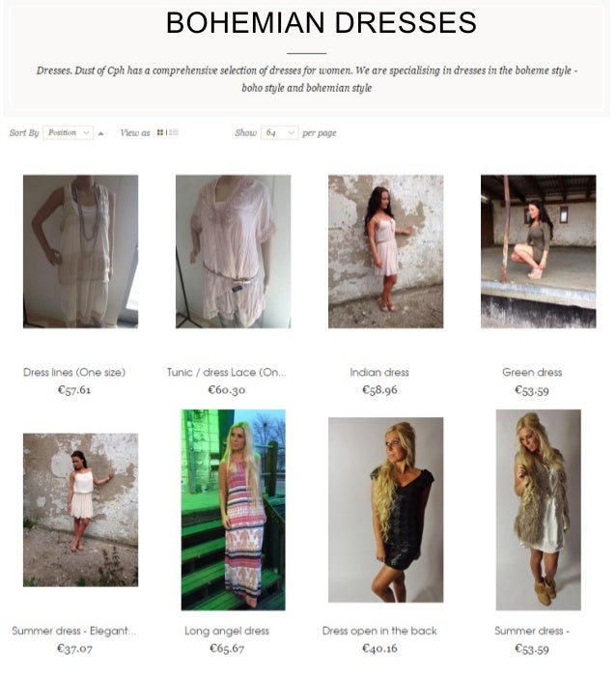
Task: Toggle ascending sort direction arrow
Action: tap(101, 133)
